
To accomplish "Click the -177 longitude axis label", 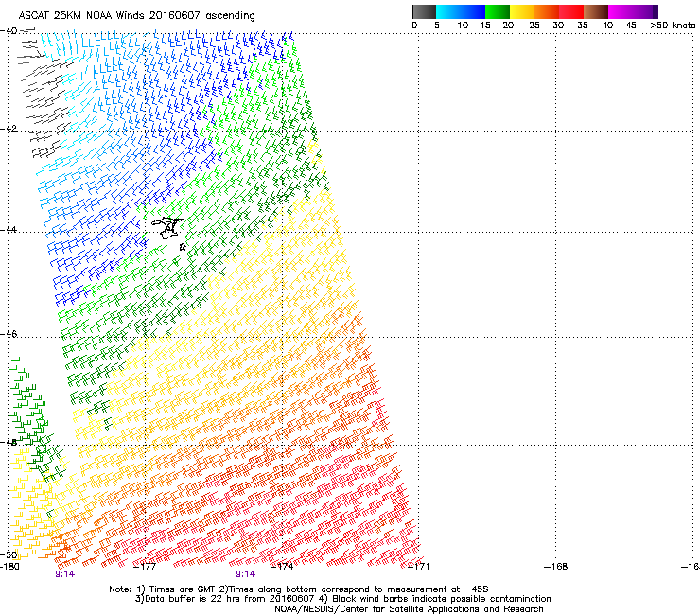I will (145, 567).
